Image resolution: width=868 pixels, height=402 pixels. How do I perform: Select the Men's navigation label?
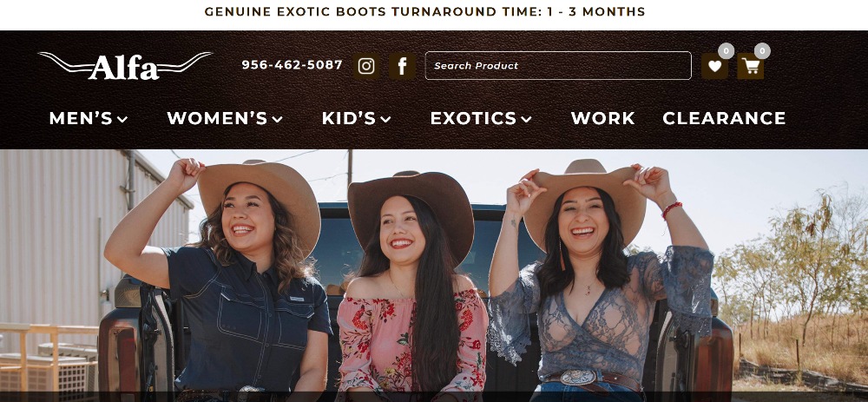pos(81,118)
